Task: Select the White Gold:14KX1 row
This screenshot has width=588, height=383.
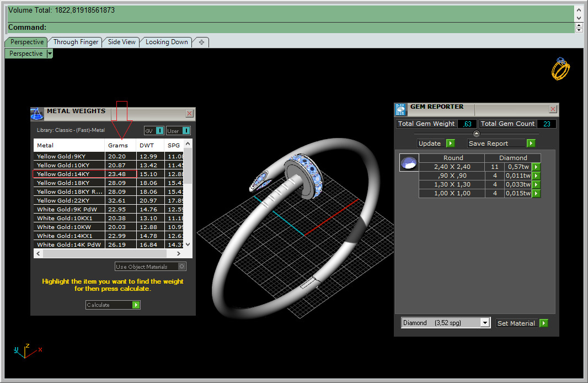Action: click(x=109, y=236)
